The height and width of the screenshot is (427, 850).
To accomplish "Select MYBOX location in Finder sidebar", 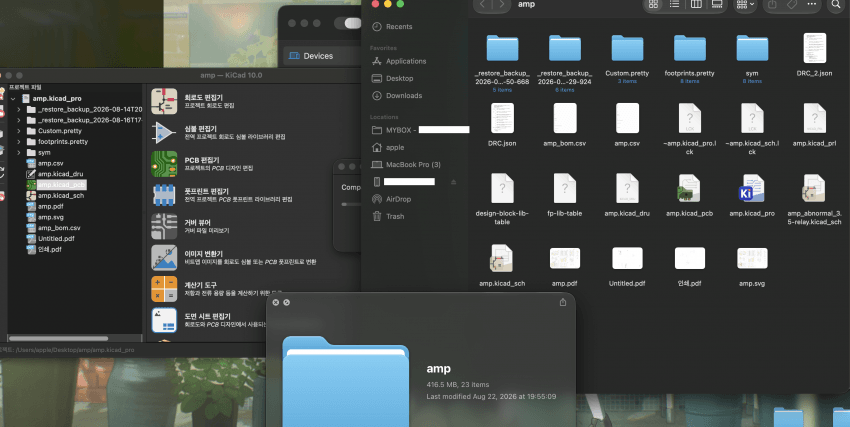I will (420, 130).
